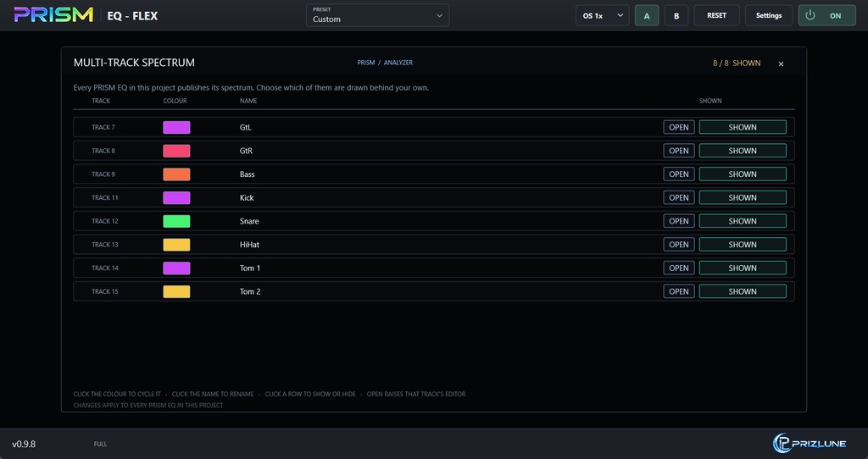Screen dimensions: 868x459
Task: Click the Tom 1 track row
Action: (x=433, y=268)
